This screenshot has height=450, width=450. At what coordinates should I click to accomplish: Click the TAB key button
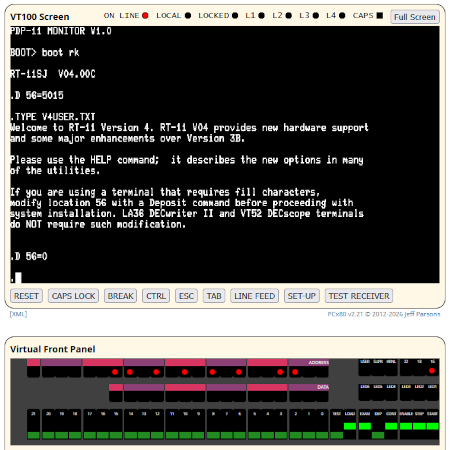pos(214,296)
